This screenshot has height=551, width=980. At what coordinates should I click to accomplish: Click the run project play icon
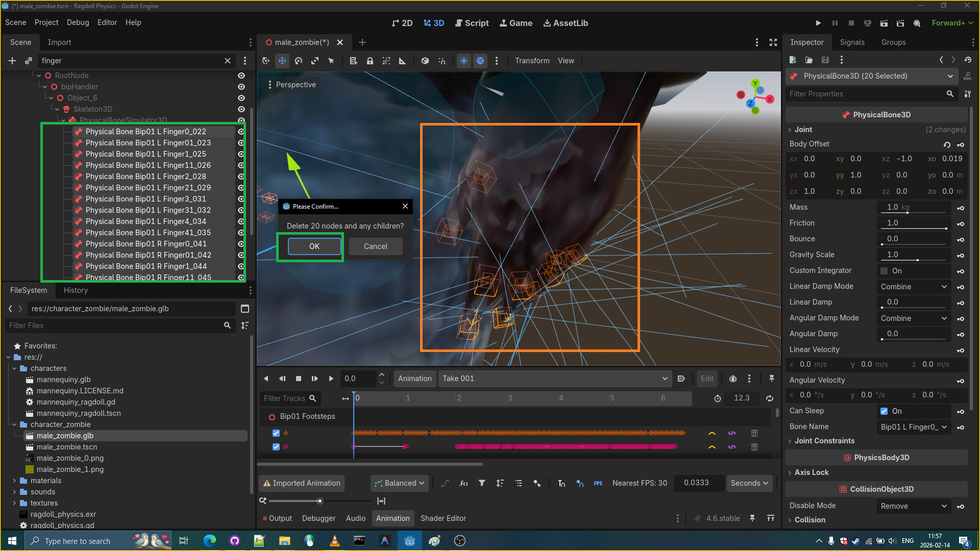pyautogui.click(x=818, y=23)
